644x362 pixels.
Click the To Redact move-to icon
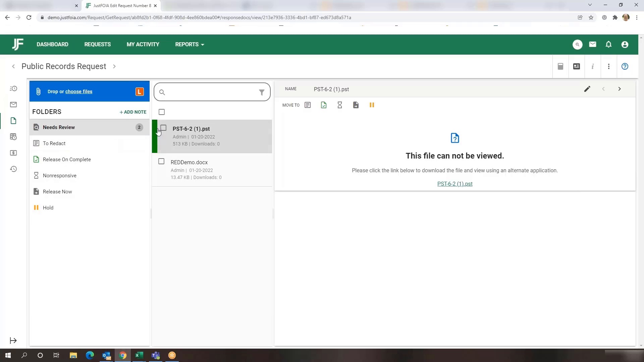tap(307, 105)
